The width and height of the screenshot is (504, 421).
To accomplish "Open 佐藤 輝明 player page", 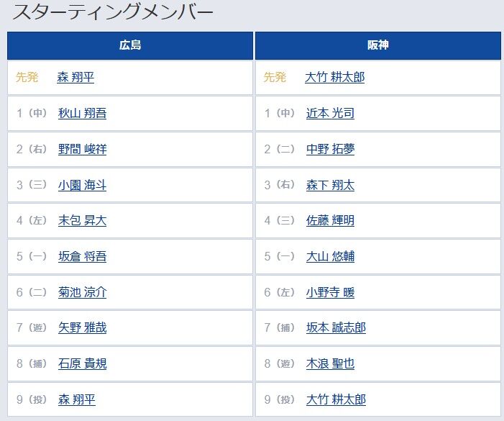I will [330, 221].
